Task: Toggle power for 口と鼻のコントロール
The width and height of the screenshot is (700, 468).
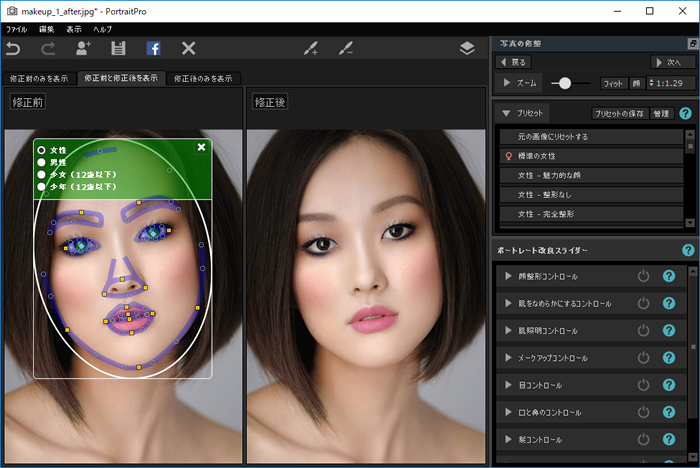Action: 643,412
